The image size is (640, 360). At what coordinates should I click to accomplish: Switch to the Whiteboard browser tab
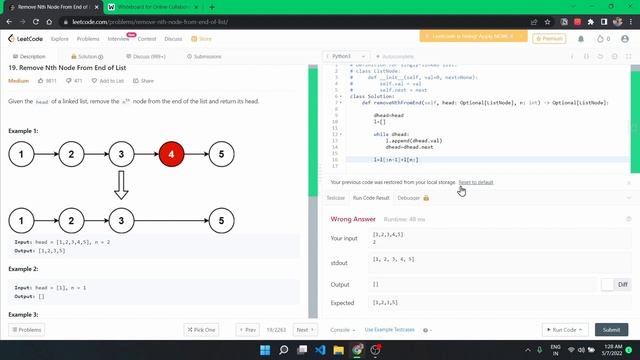point(152,7)
